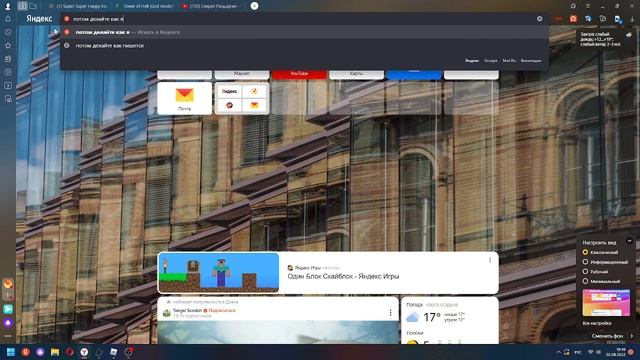Open the sidebar toggle icon near window controls

(573, 6)
